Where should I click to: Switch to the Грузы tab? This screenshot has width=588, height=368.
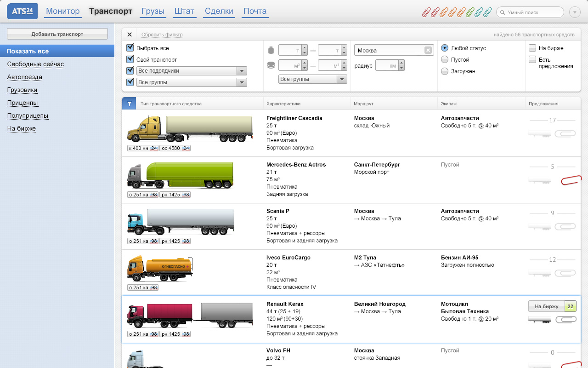coord(153,11)
